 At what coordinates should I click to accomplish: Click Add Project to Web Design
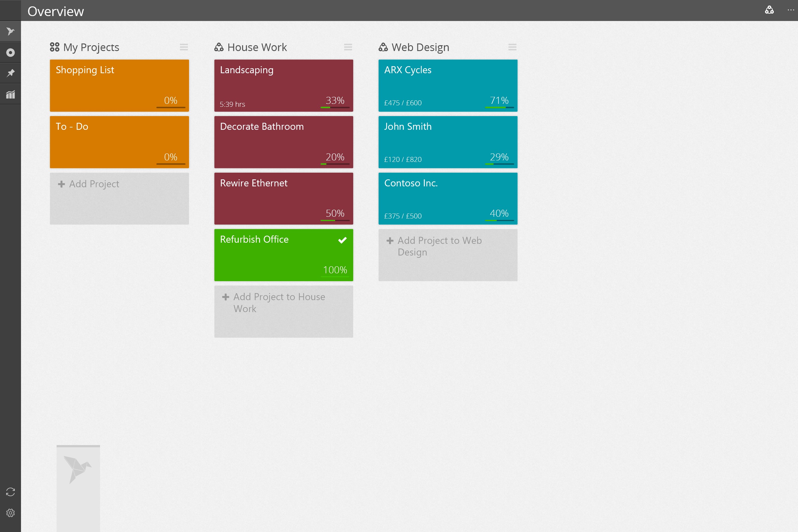[447, 255]
